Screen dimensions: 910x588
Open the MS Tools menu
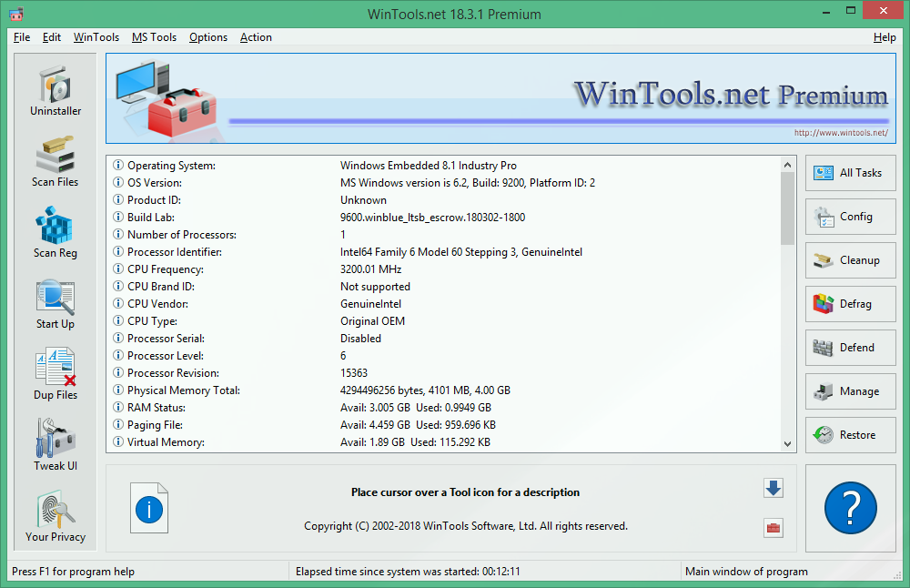click(x=154, y=37)
